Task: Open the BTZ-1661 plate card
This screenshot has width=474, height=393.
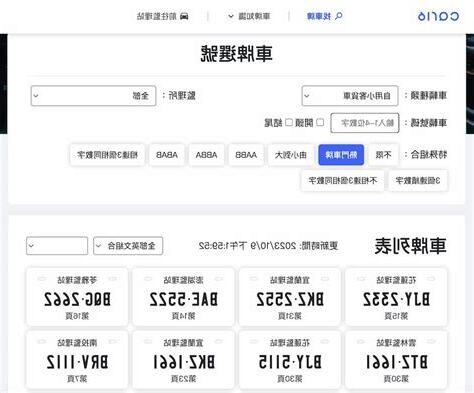Action: [396, 359]
